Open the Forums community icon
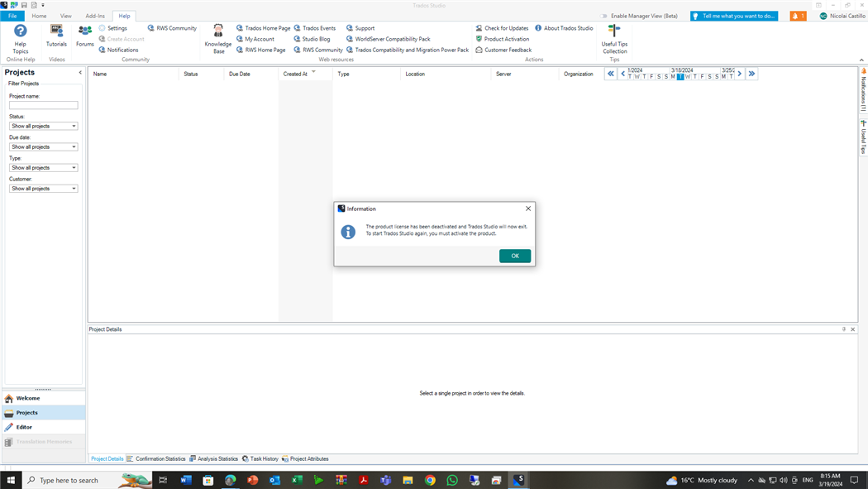868x489 pixels. pos(85,36)
